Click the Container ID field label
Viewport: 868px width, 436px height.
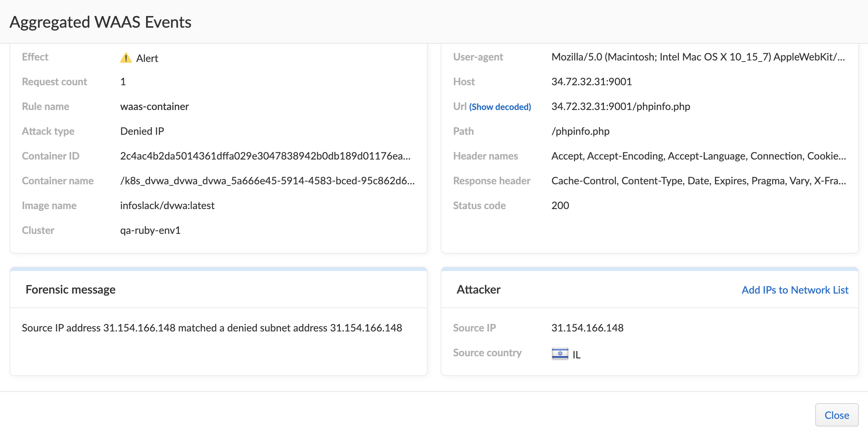(50, 156)
